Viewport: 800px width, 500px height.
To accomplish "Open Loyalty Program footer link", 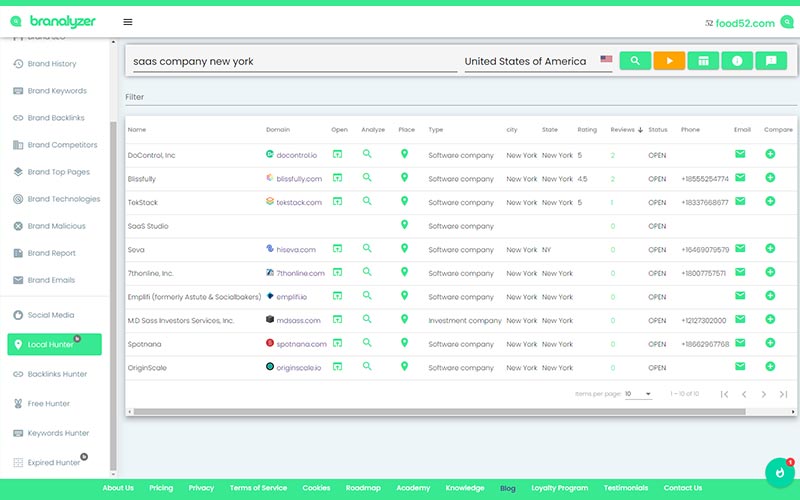I will [x=559, y=488].
